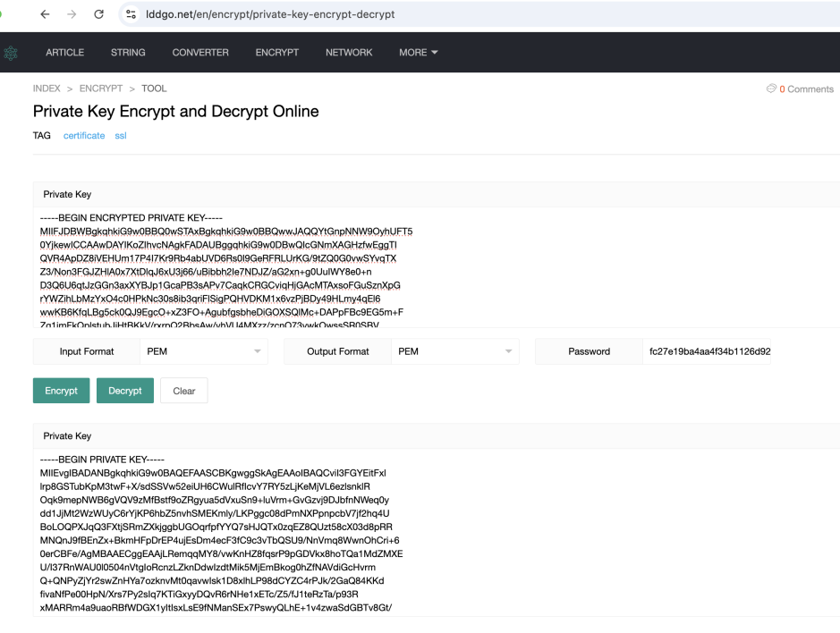Expand the MORE dropdown menu
The image size is (840, 633).
click(x=419, y=53)
